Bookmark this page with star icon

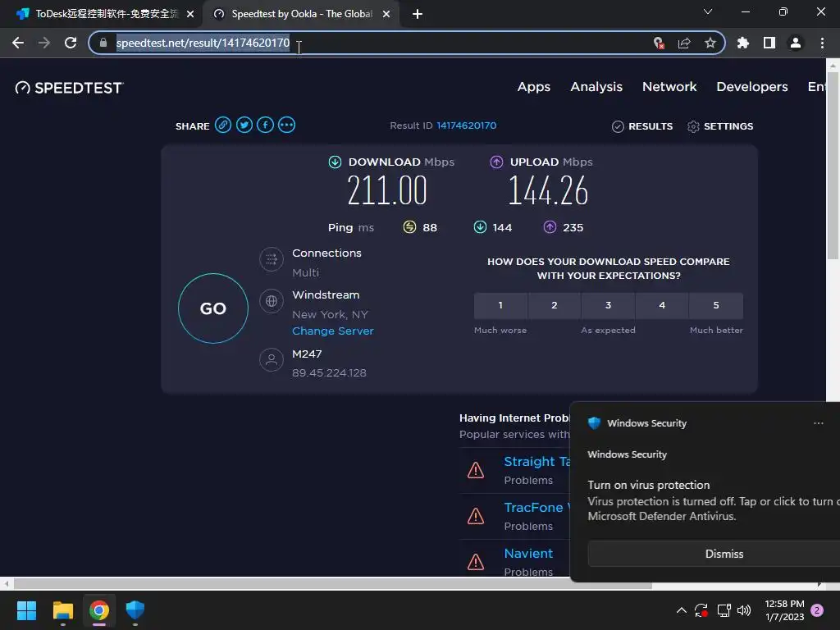[710, 43]
